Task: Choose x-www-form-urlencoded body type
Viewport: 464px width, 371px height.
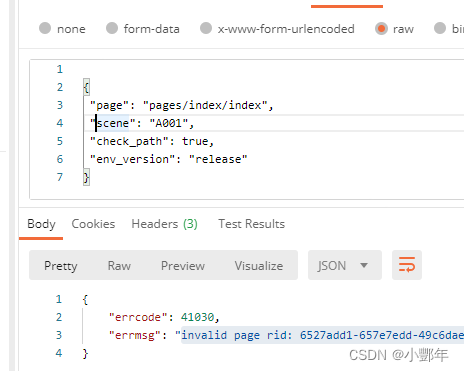Action: pos(206,28)
